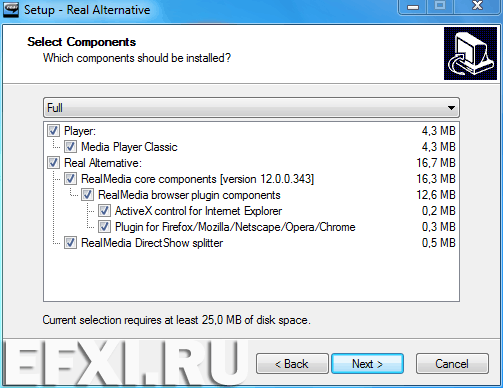Uncheck the Real Alternative group checkbox
The width and height of the screenshot is (503, 388).
[53, 163]
